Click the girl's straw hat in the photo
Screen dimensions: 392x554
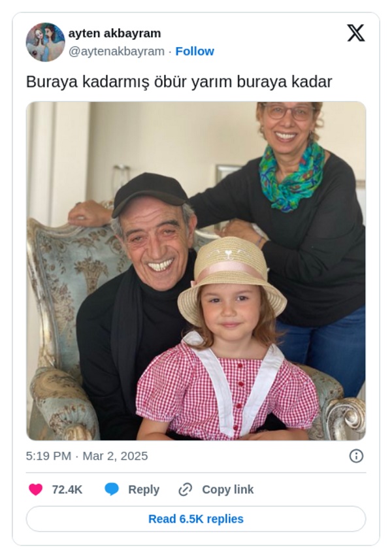pos(232,277)
